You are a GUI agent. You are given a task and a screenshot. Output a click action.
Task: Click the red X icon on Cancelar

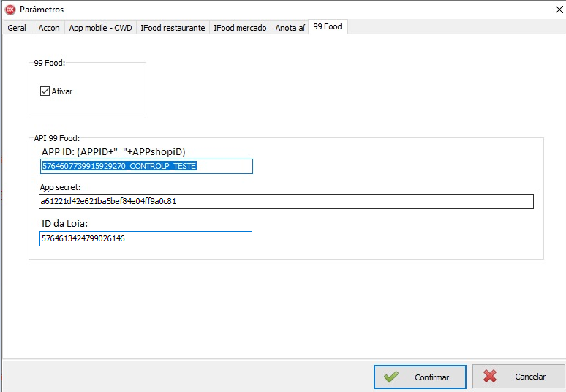coord(490,377)
